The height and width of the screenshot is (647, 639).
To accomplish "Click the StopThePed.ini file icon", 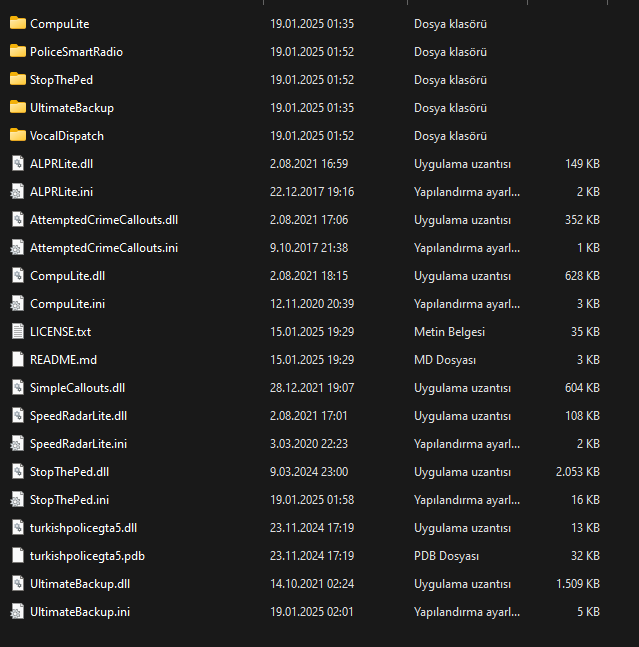I will pos(17,500).
